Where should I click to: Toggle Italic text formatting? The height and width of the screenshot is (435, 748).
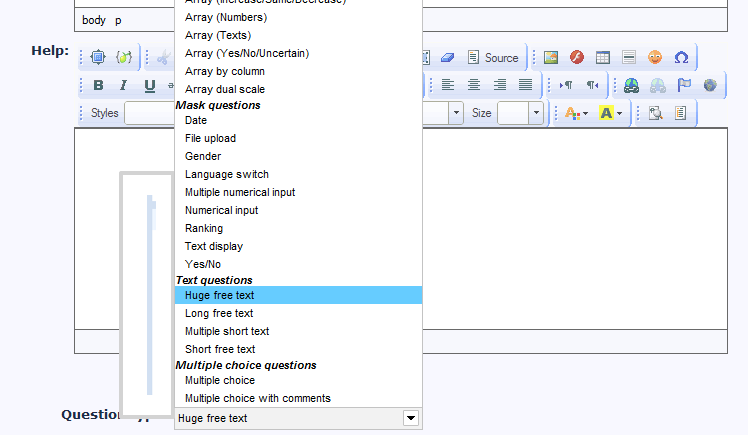coord(123,85)
